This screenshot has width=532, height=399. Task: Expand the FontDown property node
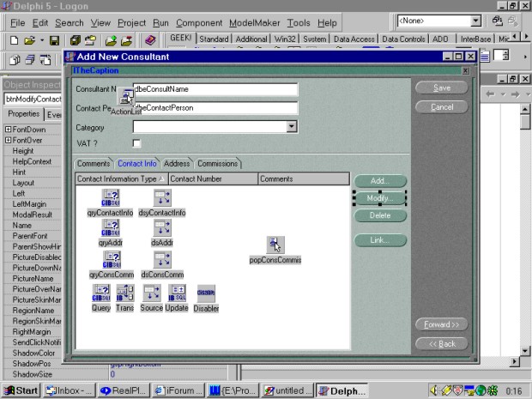click(8, 130)
